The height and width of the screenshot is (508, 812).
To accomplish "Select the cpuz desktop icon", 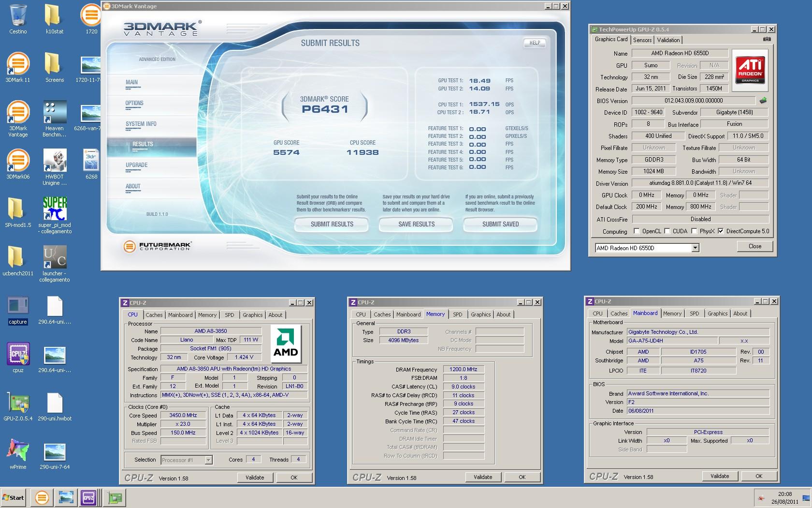I will pos(18,358).
